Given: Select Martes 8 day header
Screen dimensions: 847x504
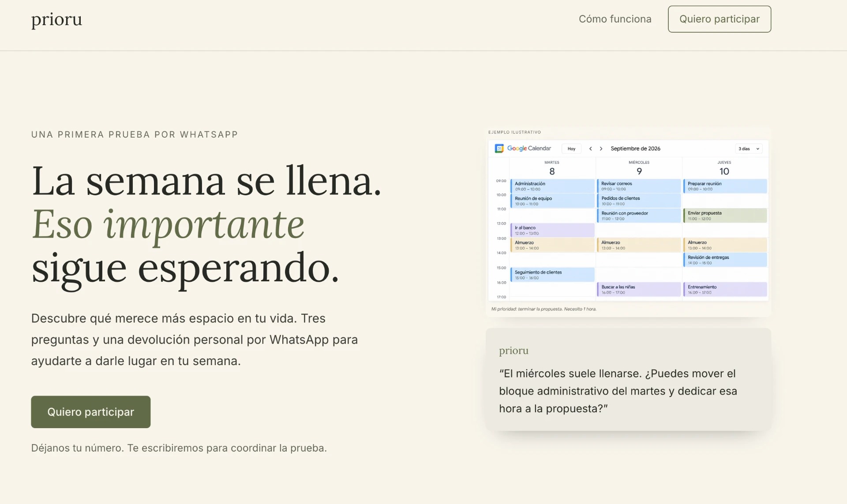Looking at the screenshot, I should tap(552, 168).
